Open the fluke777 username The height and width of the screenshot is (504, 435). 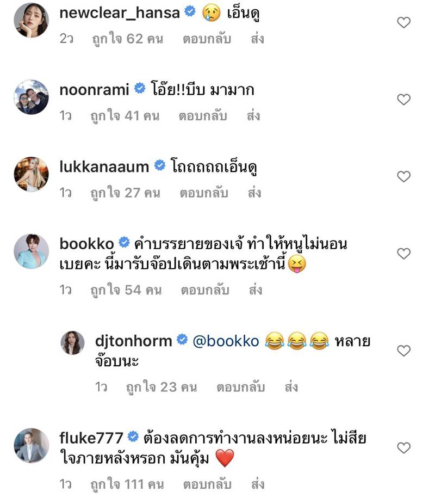tap(91, 438)
